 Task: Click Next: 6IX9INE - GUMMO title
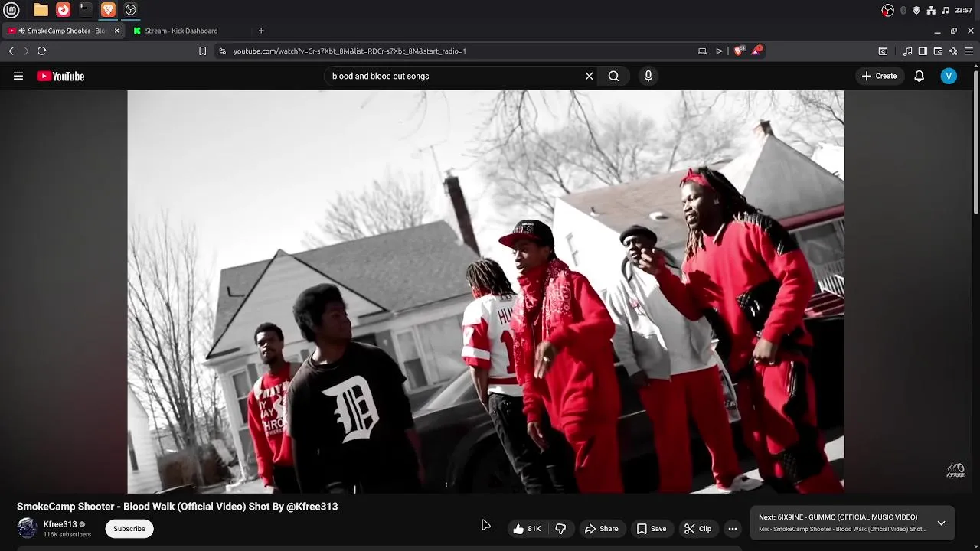tap(838, 517)
